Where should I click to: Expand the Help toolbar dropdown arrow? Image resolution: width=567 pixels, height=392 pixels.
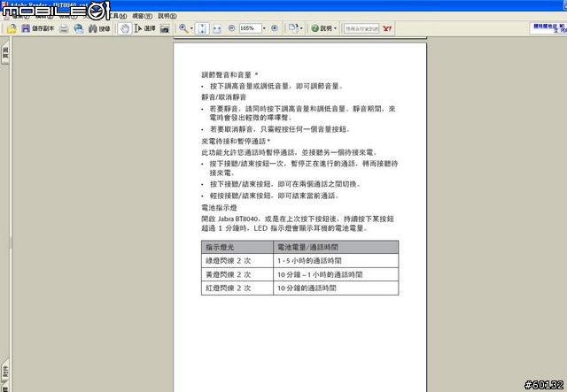[335, 28]
